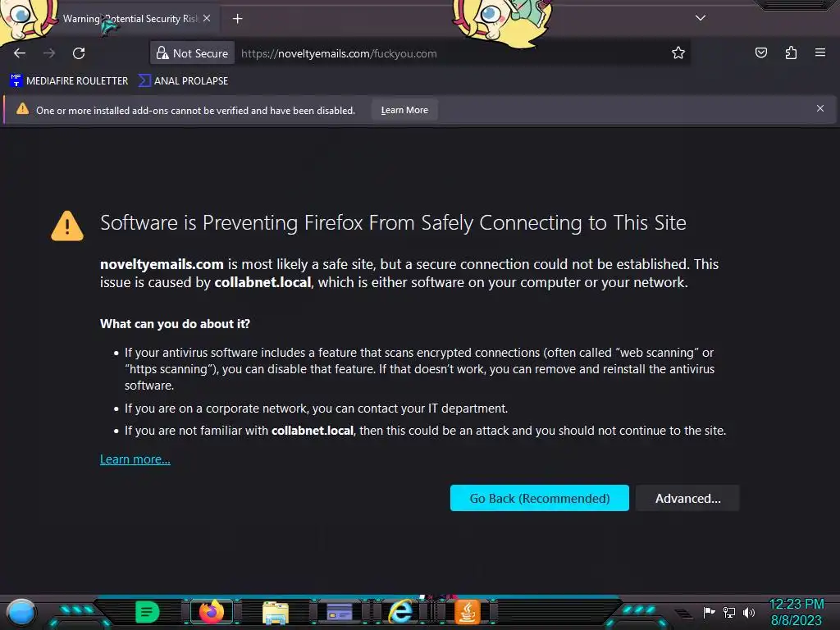Open the Extensions puzzle icon
The height and width of the screenshot is (630, 840).
[x=791, y=52]
